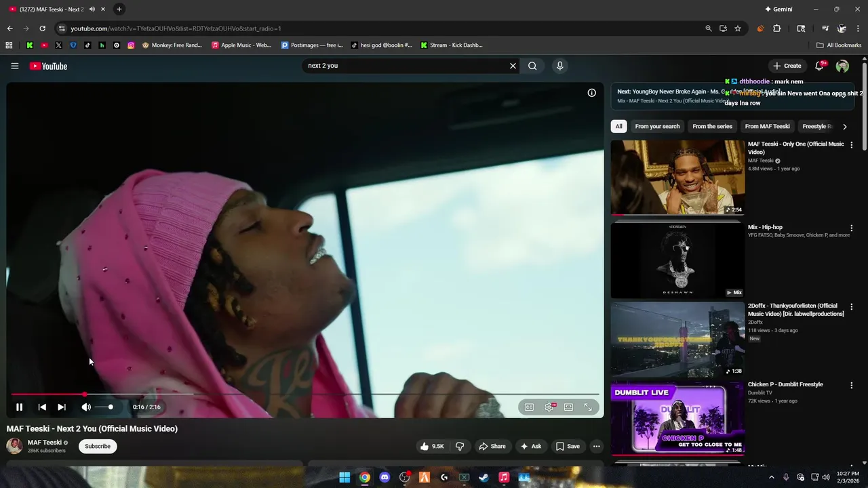Open the 2Doffx Thankyouforlisten video title
868x488 pixels.
point(795,310)
